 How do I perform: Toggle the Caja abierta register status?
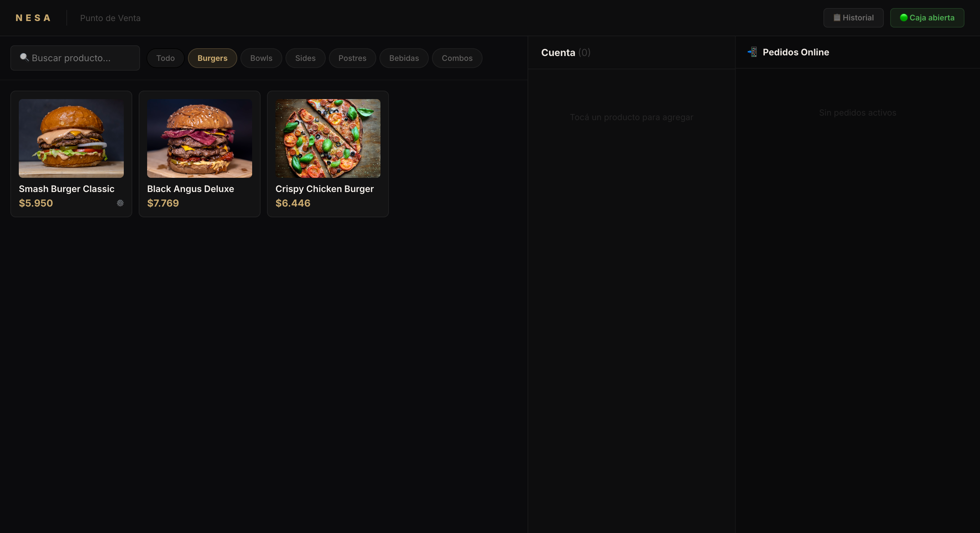(x=927, y=18)
